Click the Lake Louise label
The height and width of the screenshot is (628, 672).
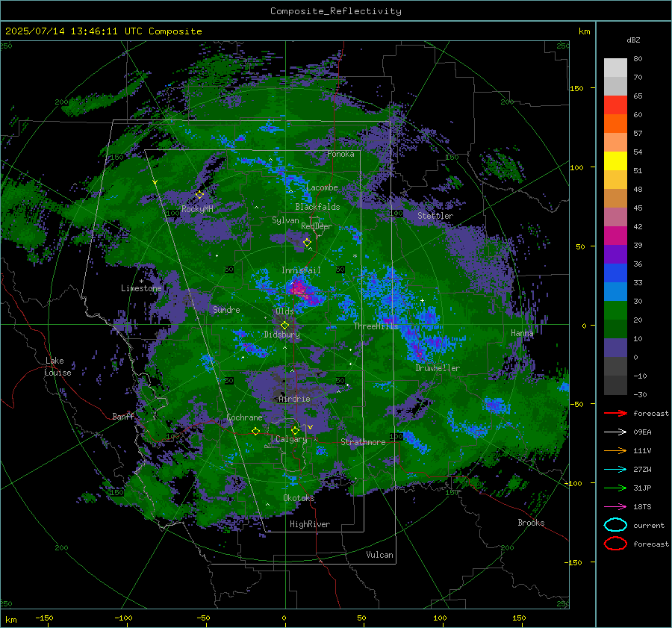pyautogui.click(x=57, y=367)
